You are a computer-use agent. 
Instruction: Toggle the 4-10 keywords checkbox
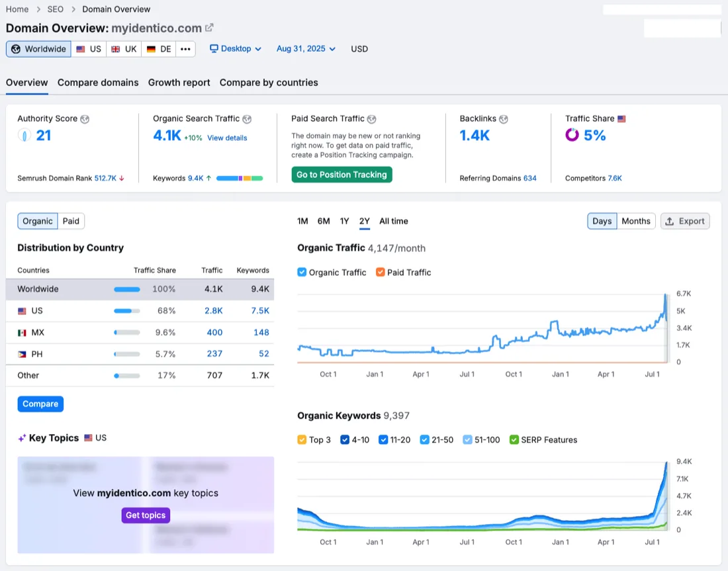pos(345,439)
